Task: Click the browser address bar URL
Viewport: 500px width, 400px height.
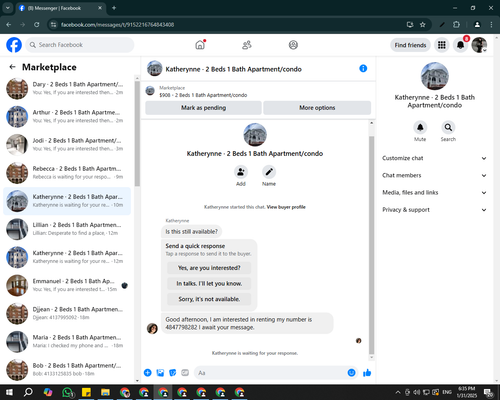Action: (x=117, y=25)
